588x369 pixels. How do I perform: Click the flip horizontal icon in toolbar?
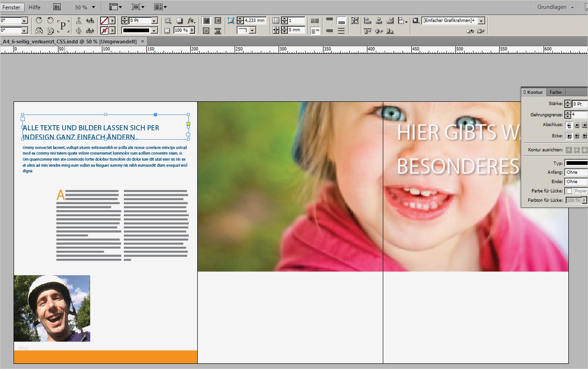39,31
